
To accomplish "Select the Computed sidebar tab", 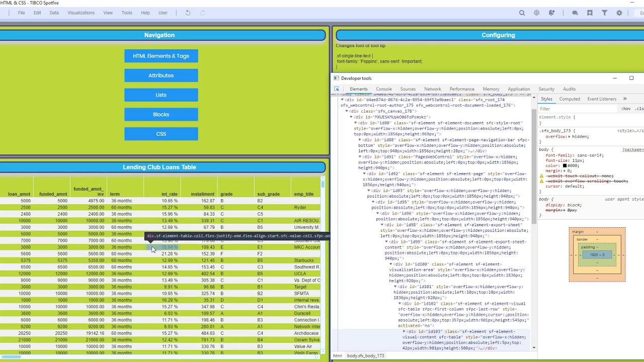I will click(570, 99).
